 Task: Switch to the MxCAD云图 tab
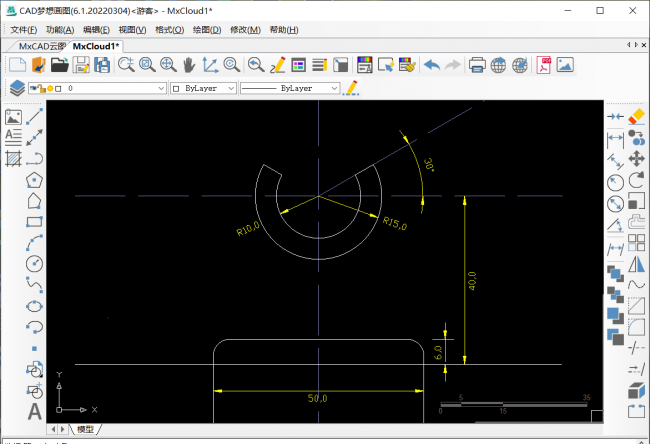coord(42,46)
